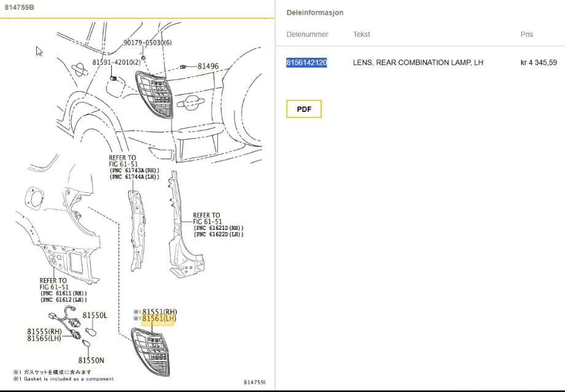
Task: Click LENS, REAR COMBINATION LAMP, LH text
Action: [418, 63]
